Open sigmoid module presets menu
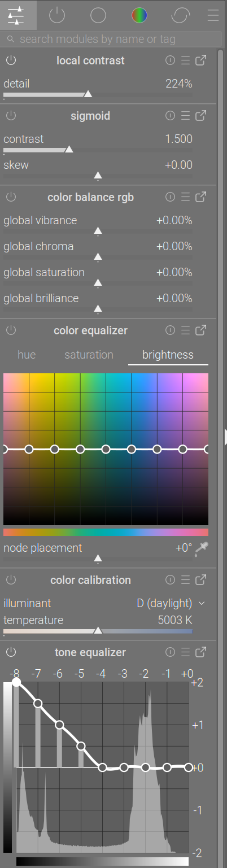The width and height of the screenshot is (227, 868). (x=185, y=116)
